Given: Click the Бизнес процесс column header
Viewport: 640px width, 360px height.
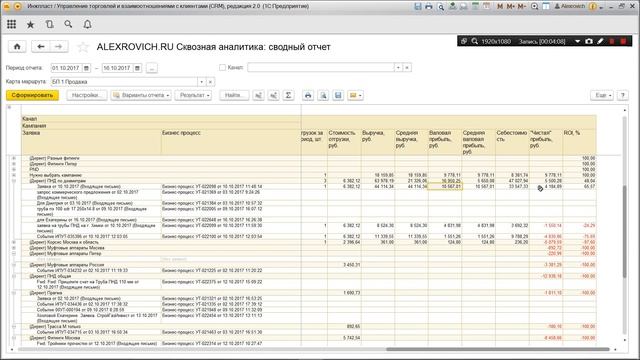Looking at the screenshot, I should click(x=231, y=142).
